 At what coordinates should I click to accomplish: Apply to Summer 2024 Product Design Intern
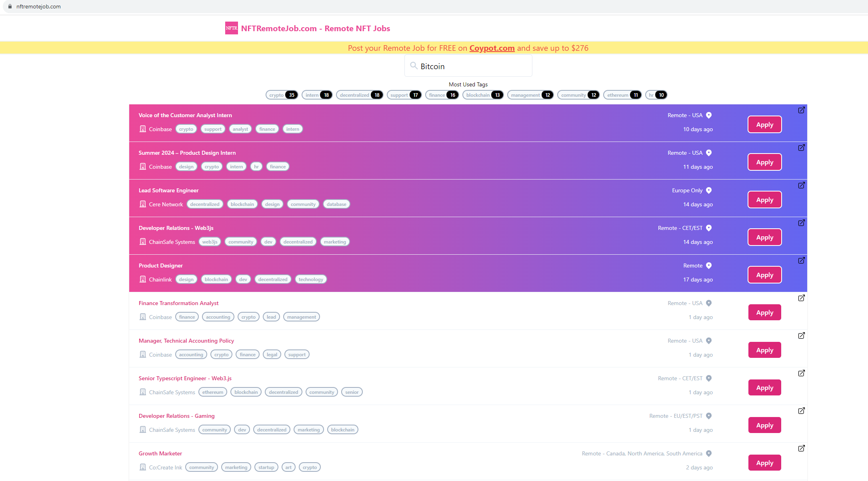[764, 162]
